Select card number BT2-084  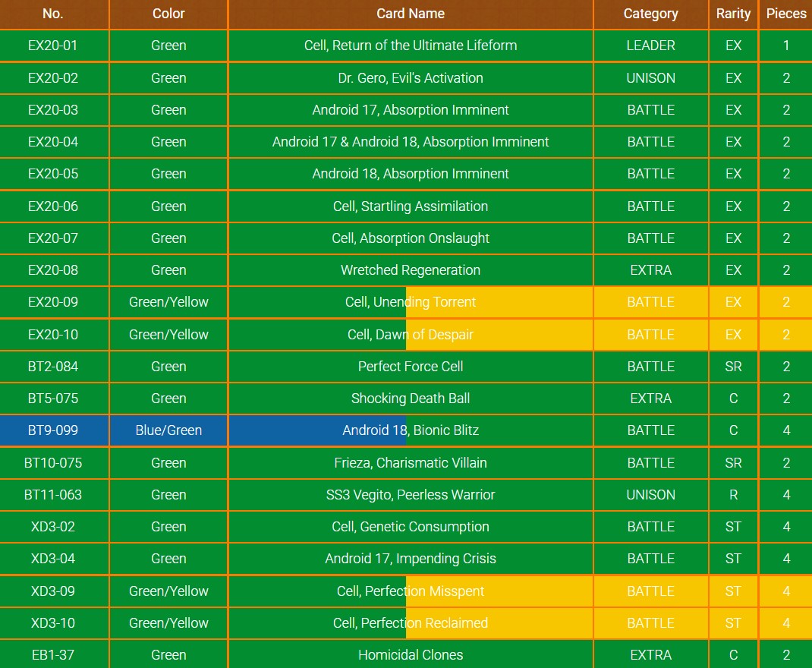(53, 367)
